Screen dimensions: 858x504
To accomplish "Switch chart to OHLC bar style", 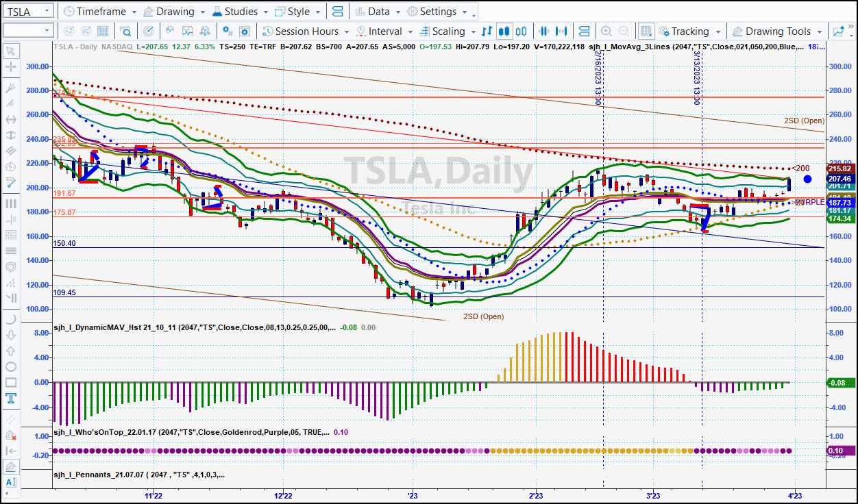I will (x=487, y=31).
